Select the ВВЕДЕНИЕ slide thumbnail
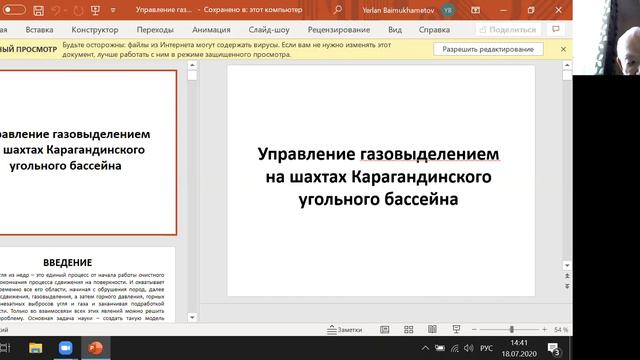 [87, 284]
